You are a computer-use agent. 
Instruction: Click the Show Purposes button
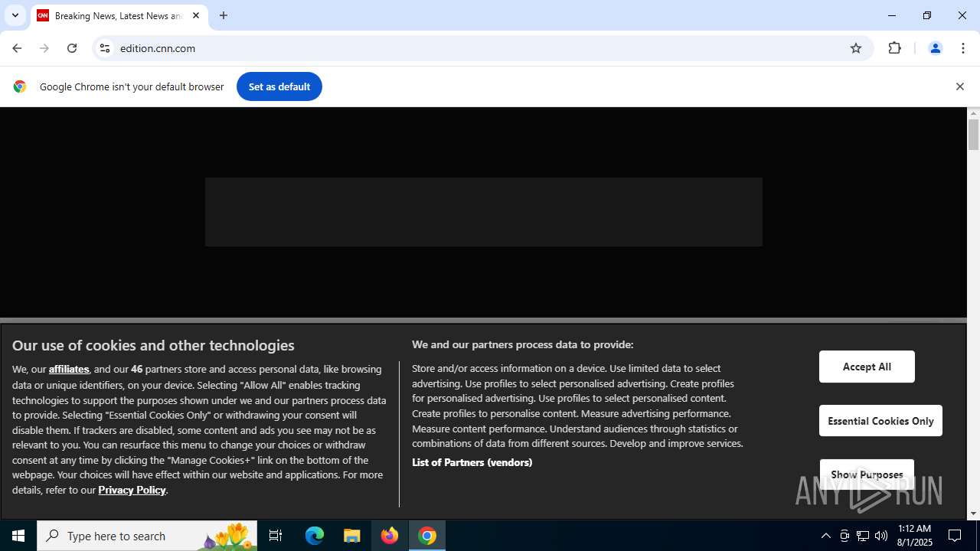coord(867,474)
